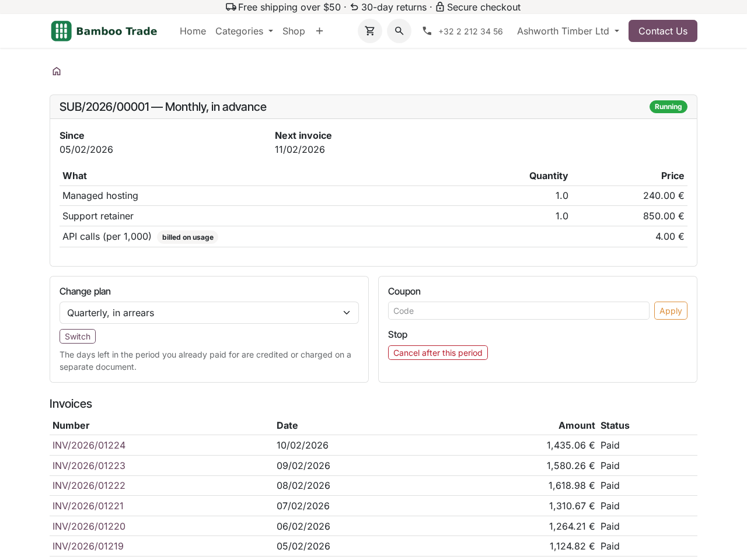The height and width of the screenshot is (560, 747).
Task: Go to the home breadcrumb icon
Action: [x=57, y=71]
